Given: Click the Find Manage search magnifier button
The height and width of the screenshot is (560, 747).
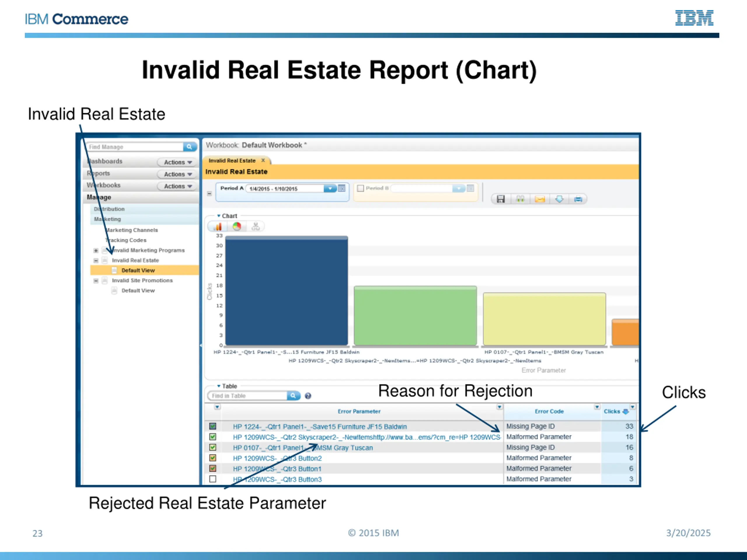Looking at the screenshot, I should (190, 147).
